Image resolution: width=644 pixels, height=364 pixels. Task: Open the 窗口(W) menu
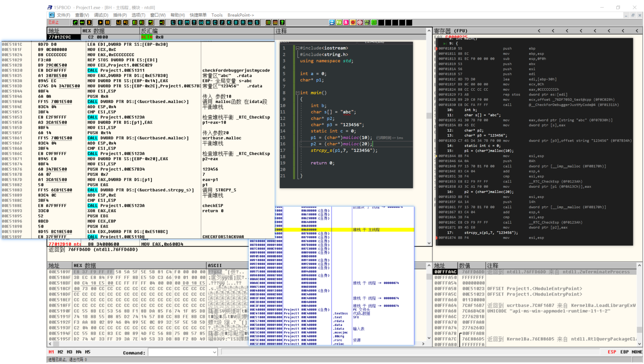pos(158,15)
